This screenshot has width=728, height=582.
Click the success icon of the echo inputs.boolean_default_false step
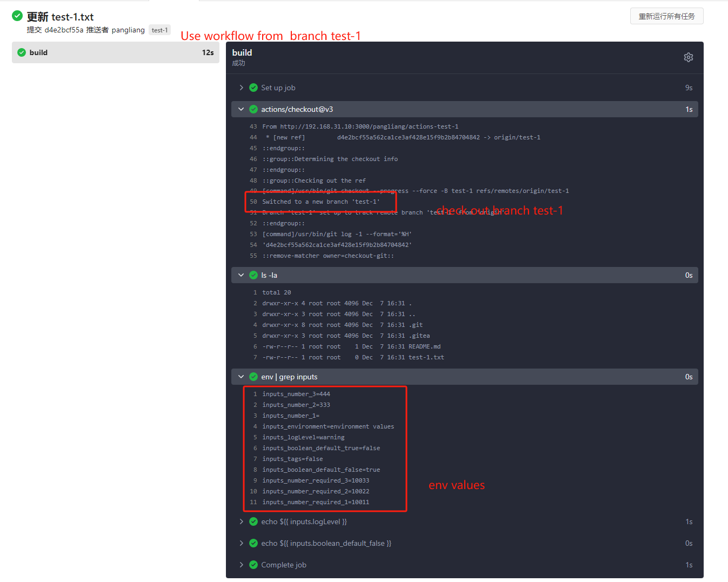point(253,543)
